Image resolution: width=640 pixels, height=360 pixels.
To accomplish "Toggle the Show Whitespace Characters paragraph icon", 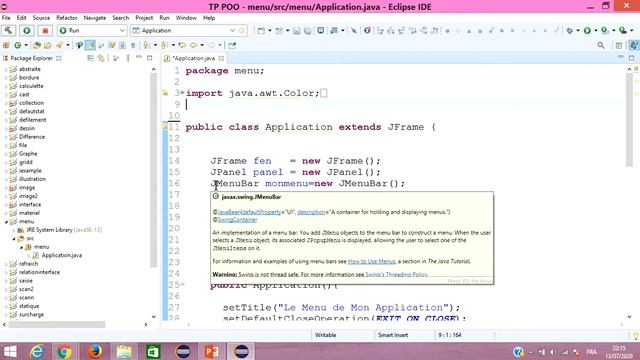I will click(x=133, y=45).
